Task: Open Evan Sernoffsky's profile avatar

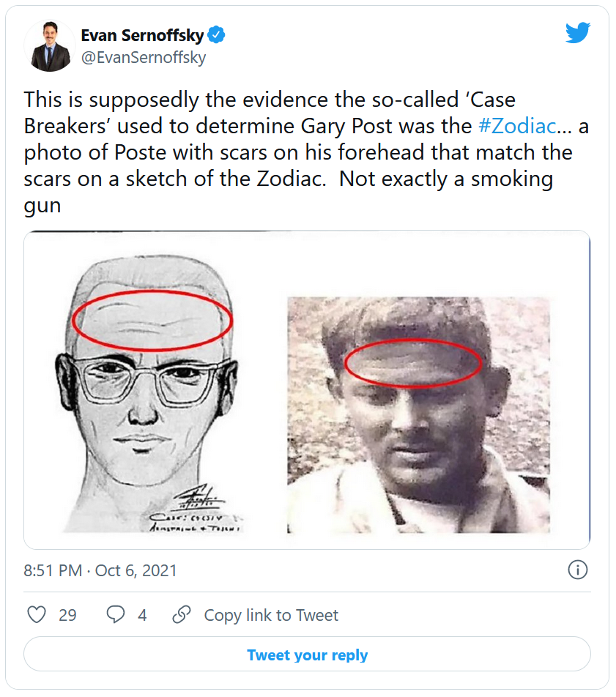Action: click(x=51, y=46)
